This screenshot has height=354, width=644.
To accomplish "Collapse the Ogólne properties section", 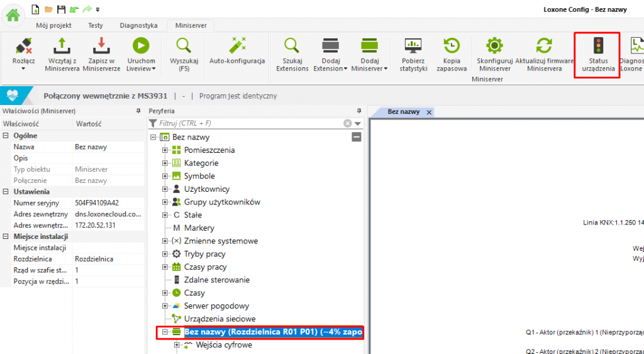I will 6,136.
